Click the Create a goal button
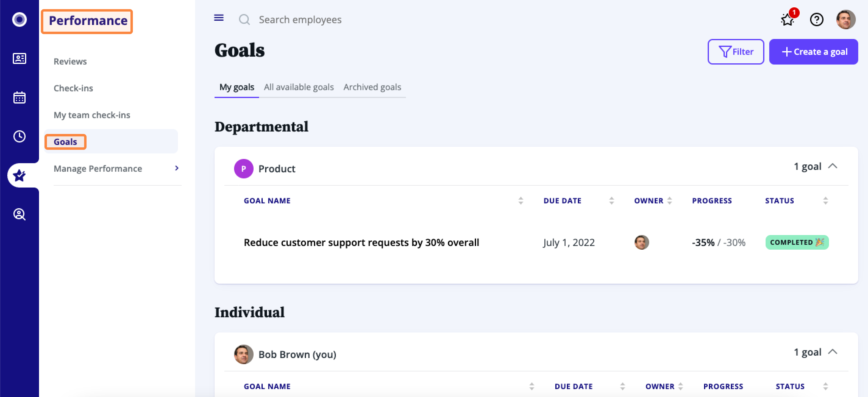868x397 pixels. click(x=813, y=52)
